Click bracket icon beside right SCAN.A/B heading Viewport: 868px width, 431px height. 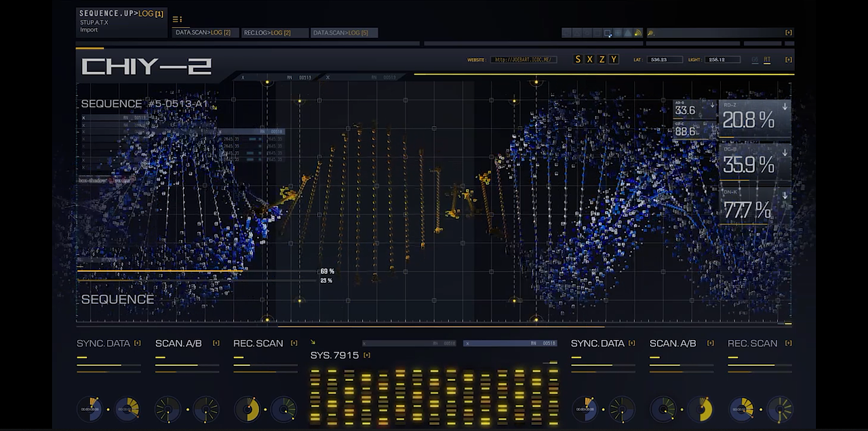point(710,343)
